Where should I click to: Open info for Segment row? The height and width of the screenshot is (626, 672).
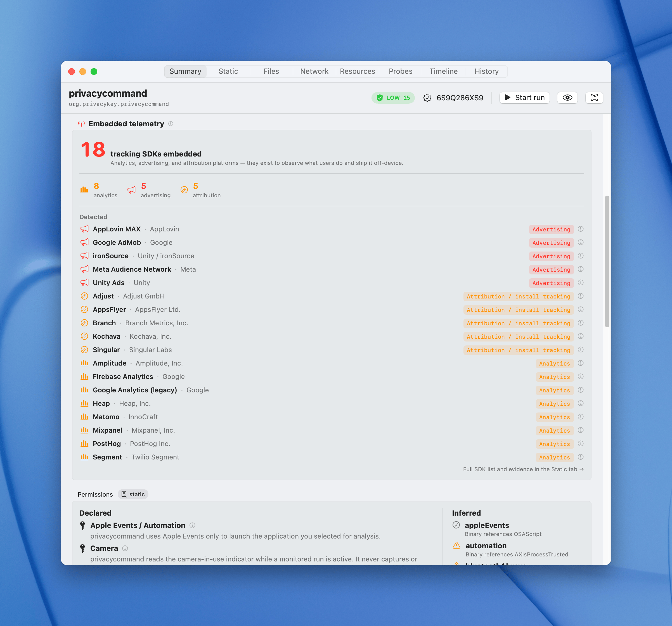pyautogui.click(x=580, y=457)
